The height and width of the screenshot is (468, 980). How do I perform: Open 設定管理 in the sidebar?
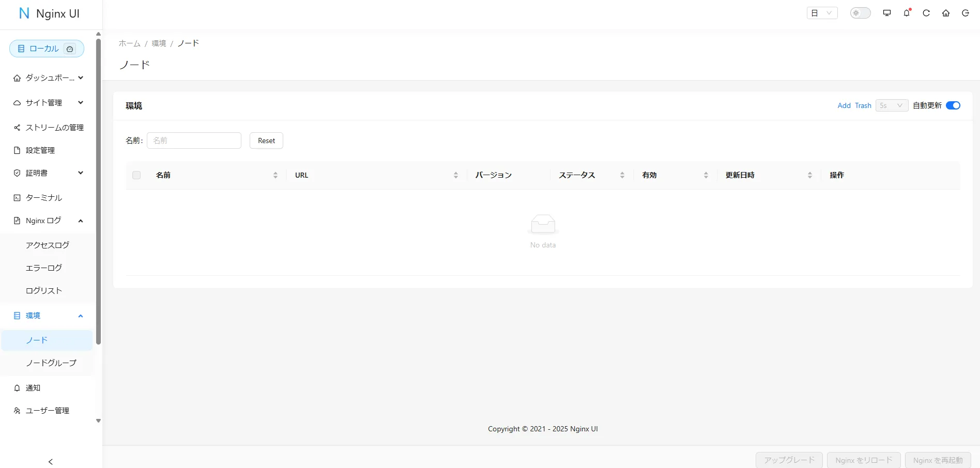(48, 150)
